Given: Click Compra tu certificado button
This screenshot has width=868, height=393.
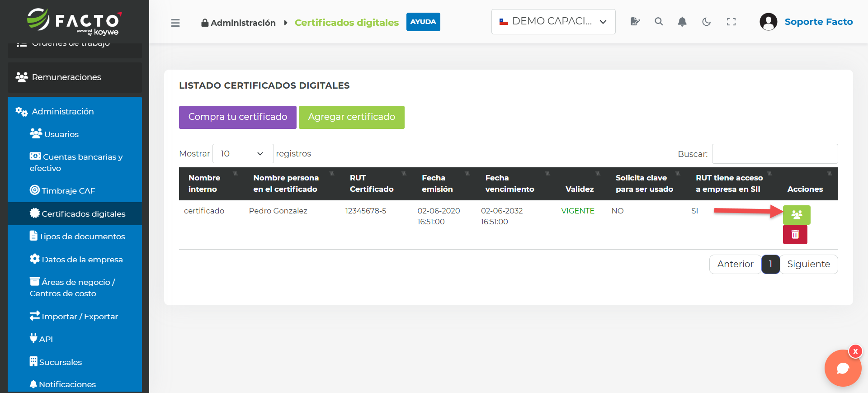Looking at the screenshot, I should click(238, 117).
